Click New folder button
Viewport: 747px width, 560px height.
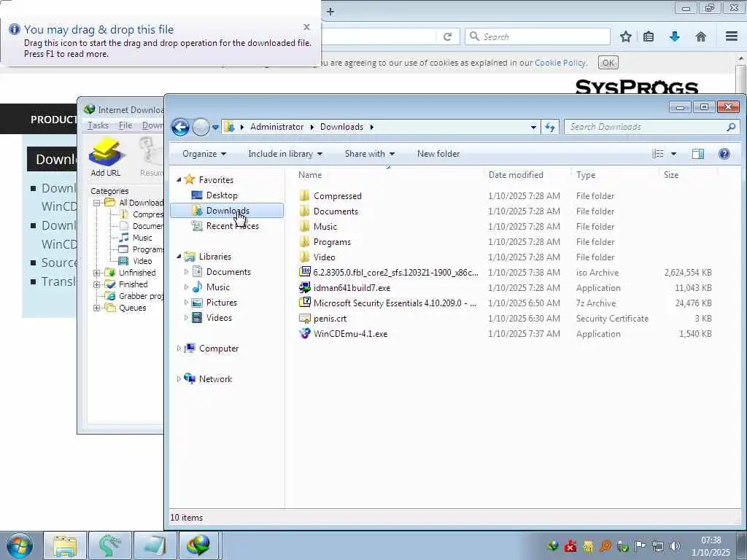pos(438,154)
